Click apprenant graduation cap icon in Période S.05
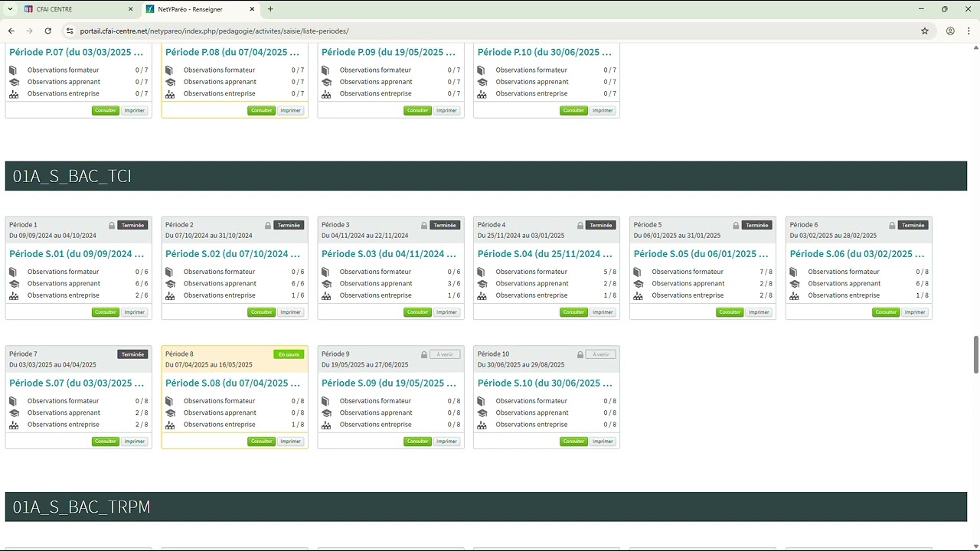Image resolution: width=980 pixels, height=551 pixels. (638, 283)
